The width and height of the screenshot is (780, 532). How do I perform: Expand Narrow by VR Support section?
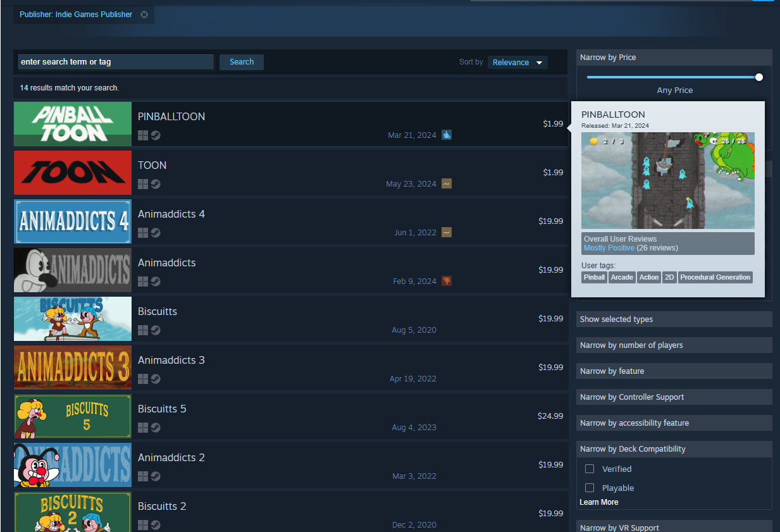(674, 527)
